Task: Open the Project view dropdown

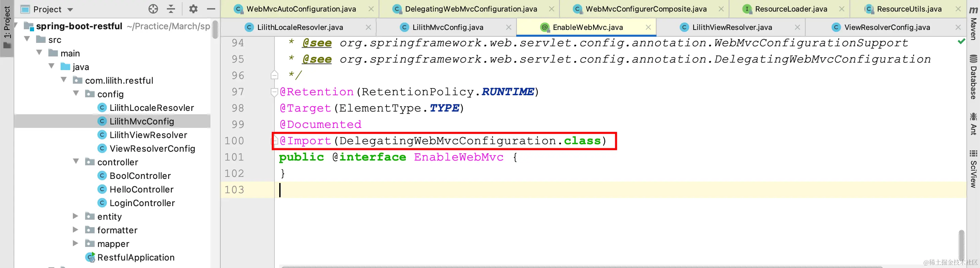Action: (70, 10)
